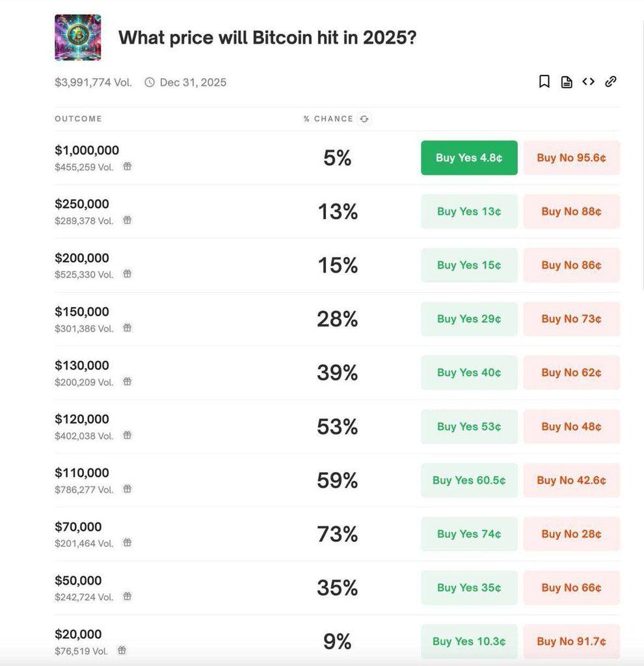Click the refresh icon beside % Chance

point(364,119)
